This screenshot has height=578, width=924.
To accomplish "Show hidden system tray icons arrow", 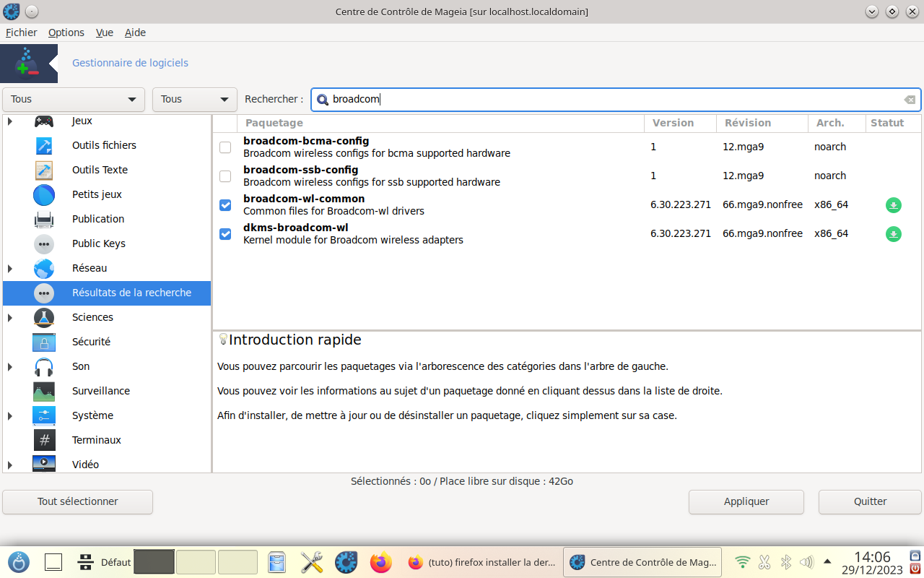I will pos(827,561).
